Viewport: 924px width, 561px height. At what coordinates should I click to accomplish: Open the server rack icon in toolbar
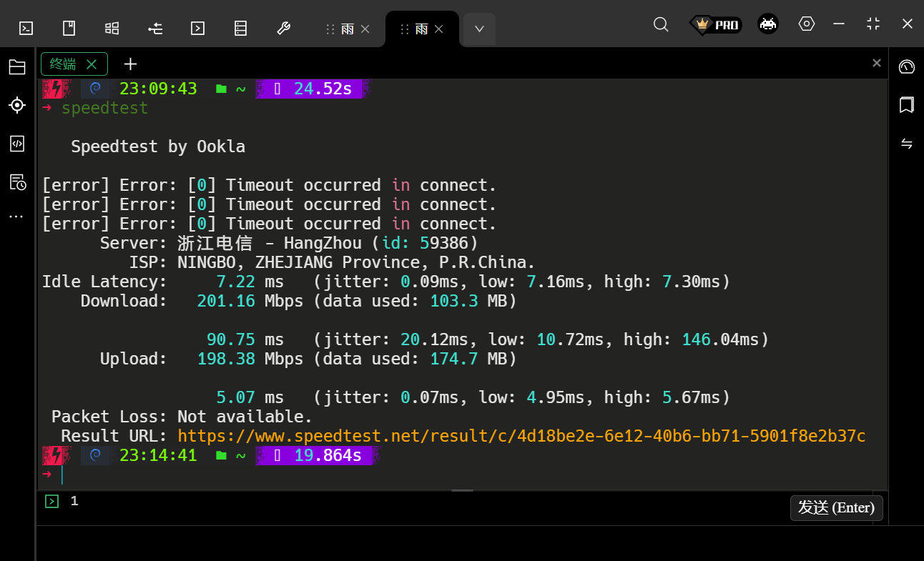[240, 28]
